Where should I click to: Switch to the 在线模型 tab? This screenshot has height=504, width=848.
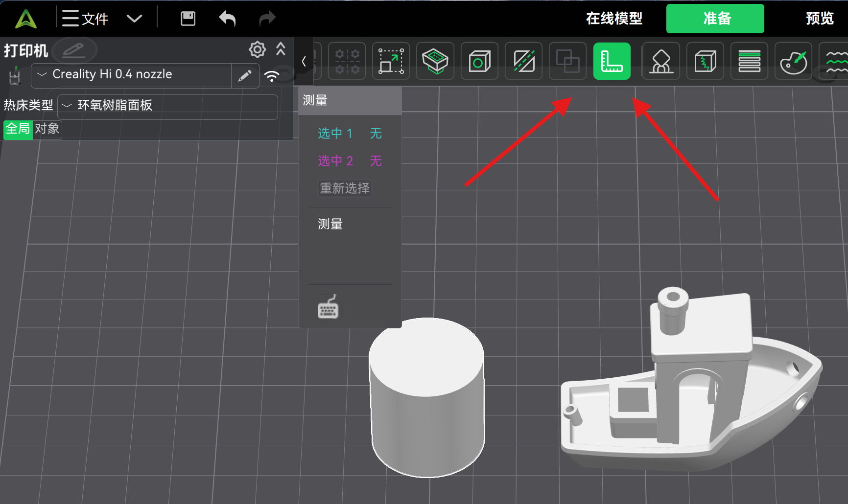(614, 19)
